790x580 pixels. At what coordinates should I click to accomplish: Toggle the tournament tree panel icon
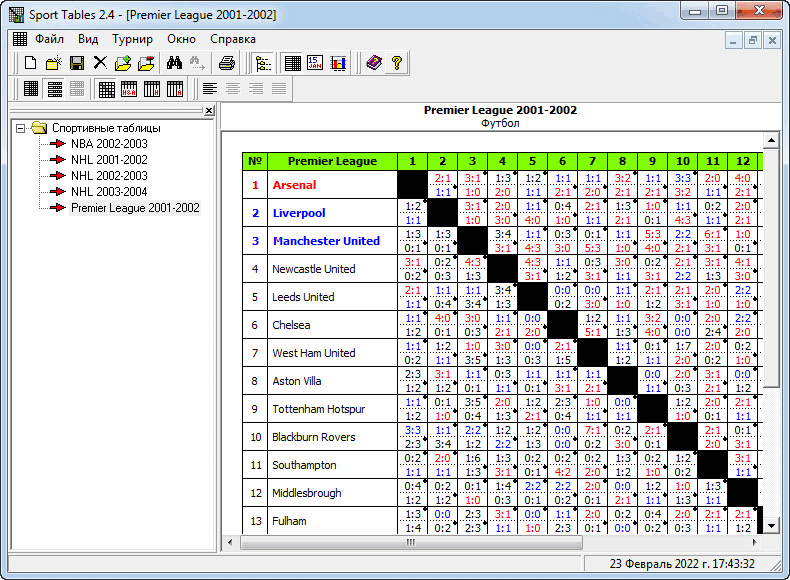pos(264,63)
